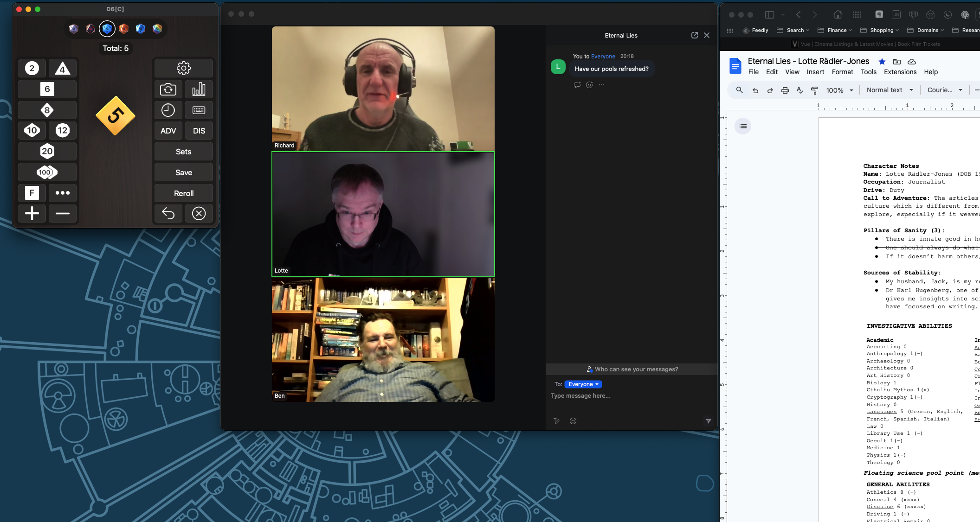The image size is (980, 522).
Task: Select the paint format tool in Docs
Action: coord(814,90)
